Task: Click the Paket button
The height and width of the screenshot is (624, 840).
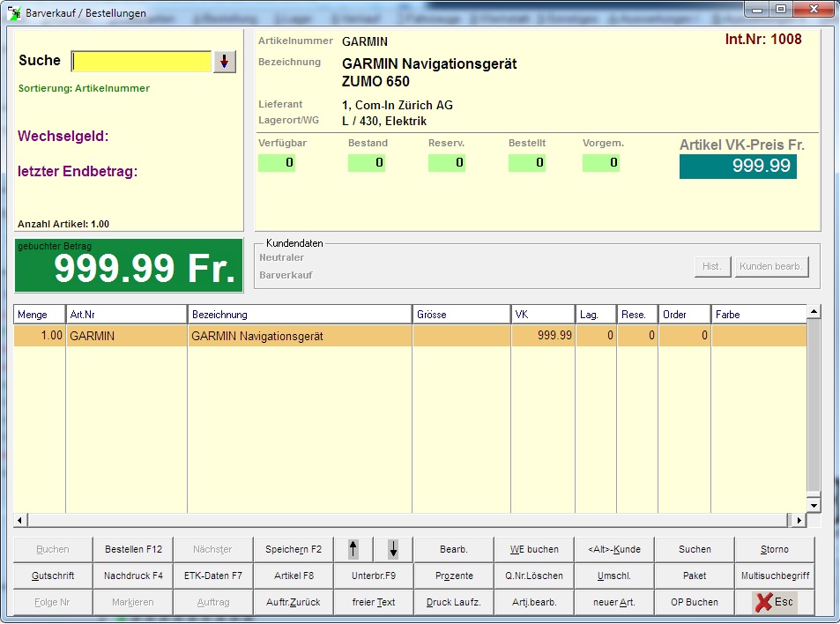Action: pyautogui.click(x=695, y=576)
